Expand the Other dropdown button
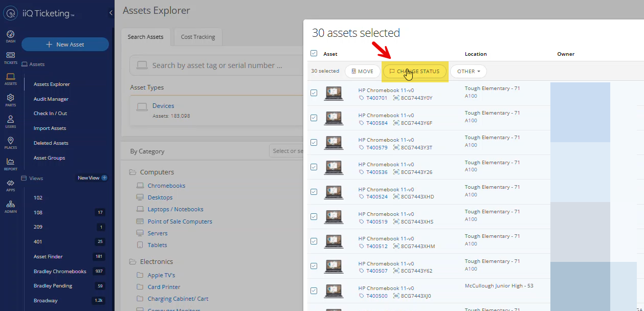 coord(468,72)
